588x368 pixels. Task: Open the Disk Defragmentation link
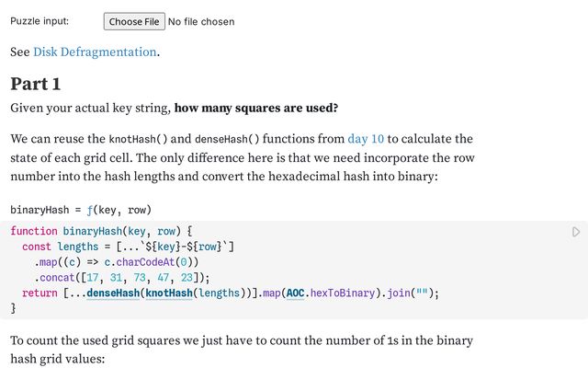click(95, 52)
